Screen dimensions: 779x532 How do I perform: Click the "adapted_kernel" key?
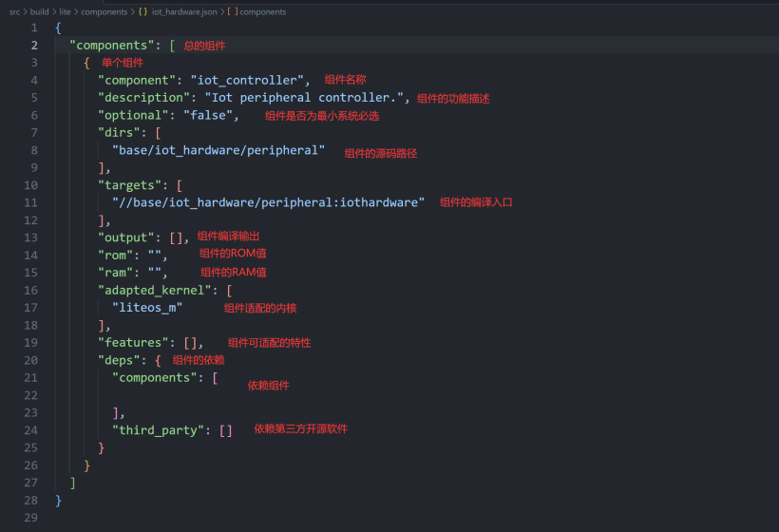click(x=155, y=290)
